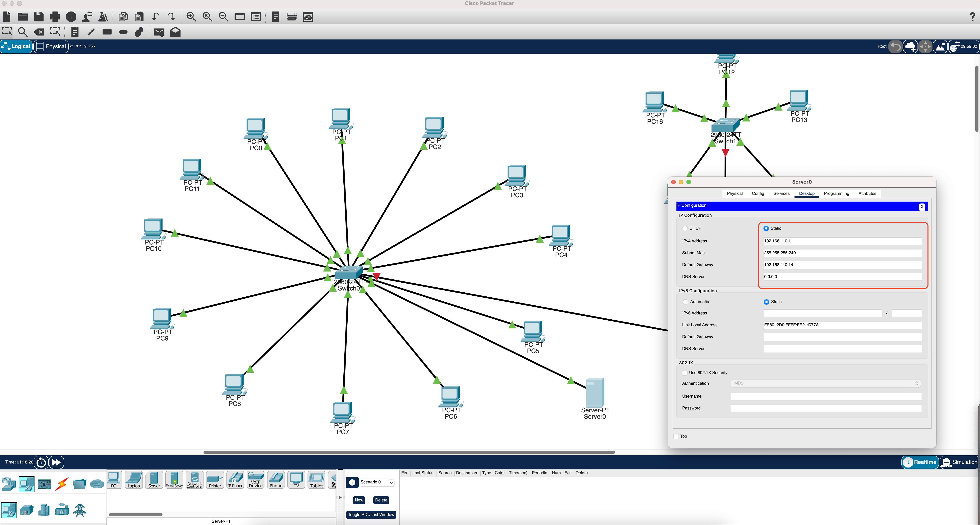
Task: Undo the last action
Action: click(x=155, y=17)
